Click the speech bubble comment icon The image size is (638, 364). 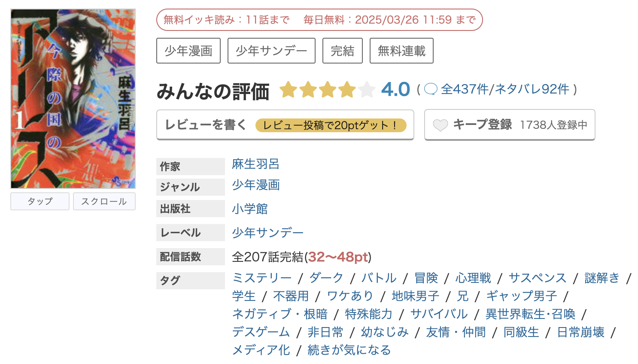click(431, 89)
